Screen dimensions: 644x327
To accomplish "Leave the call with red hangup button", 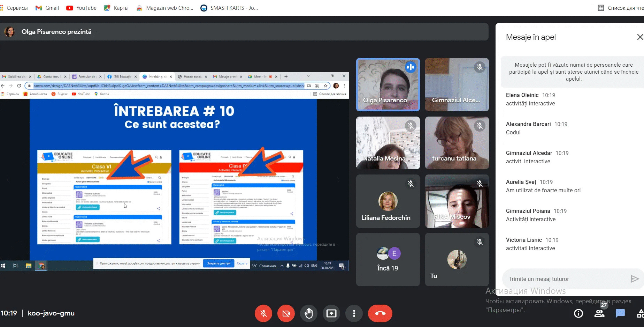I will [380, 313].
